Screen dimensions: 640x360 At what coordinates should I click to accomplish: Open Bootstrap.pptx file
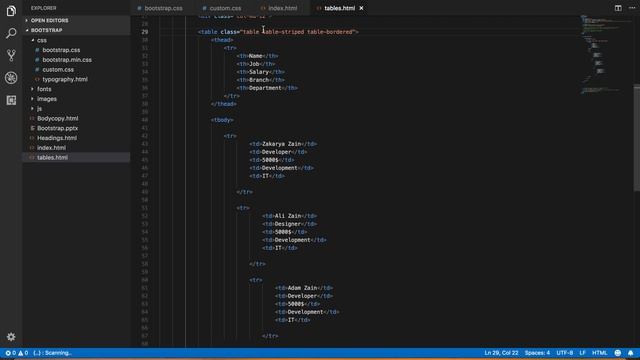tap(57, 128)
